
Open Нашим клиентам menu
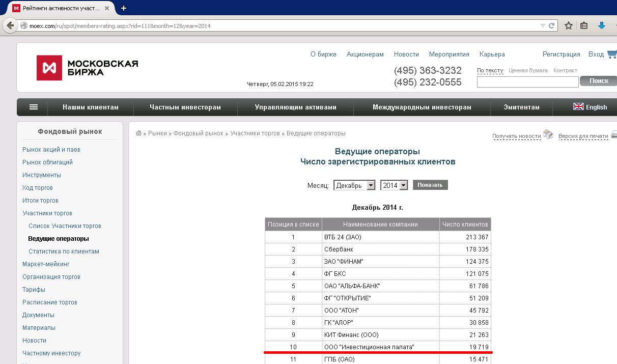pos(91,107)
